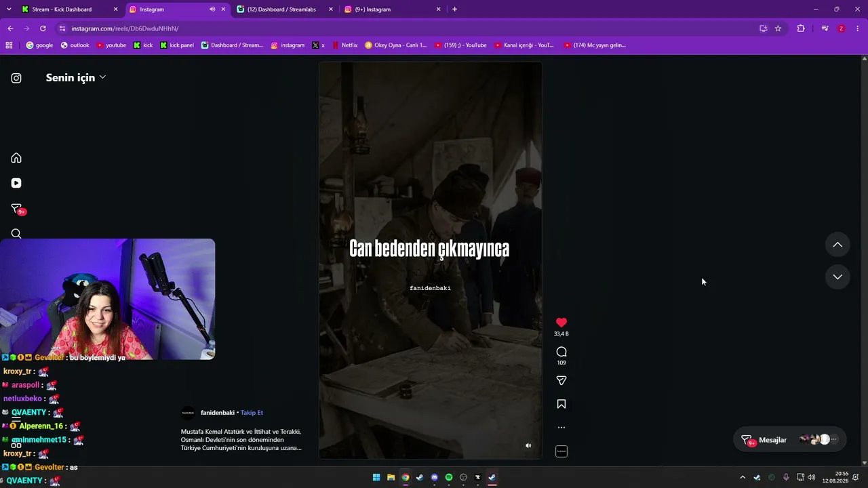Open the '(174) Mc yayın gelin' bookmark
This screenshot has width=868, height=488.
tap(594, 45)
